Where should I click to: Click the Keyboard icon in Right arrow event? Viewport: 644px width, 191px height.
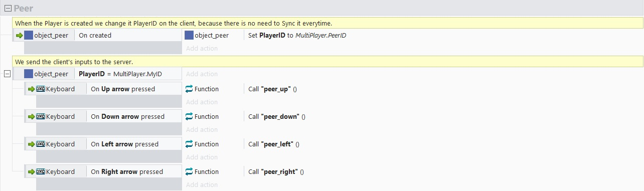tap(41, 171)
